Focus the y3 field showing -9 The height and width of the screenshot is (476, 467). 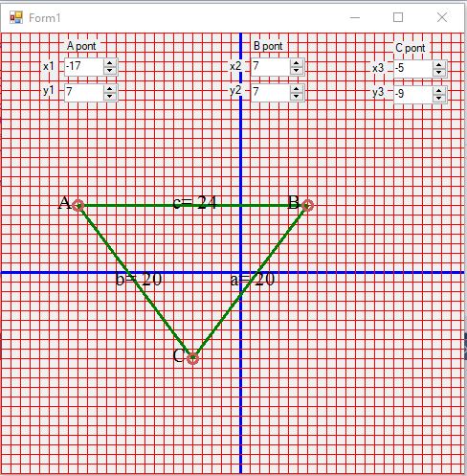pos(413,95)
